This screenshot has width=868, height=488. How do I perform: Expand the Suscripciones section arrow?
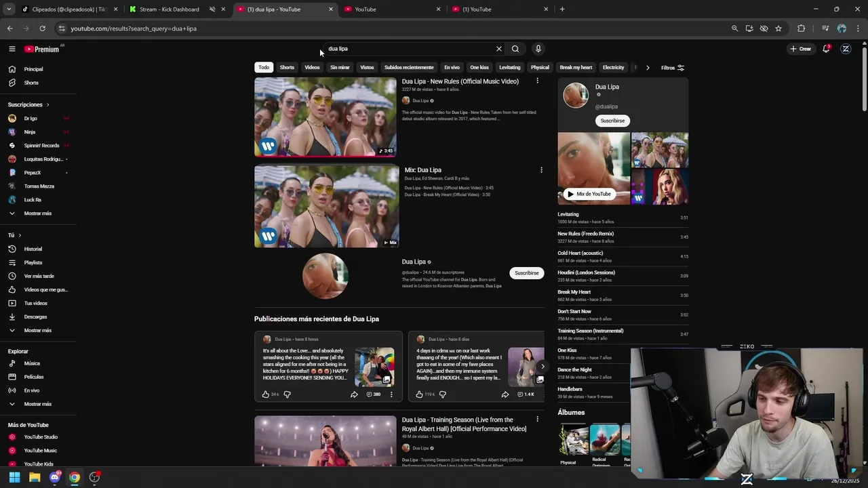[x=47, y=105]
